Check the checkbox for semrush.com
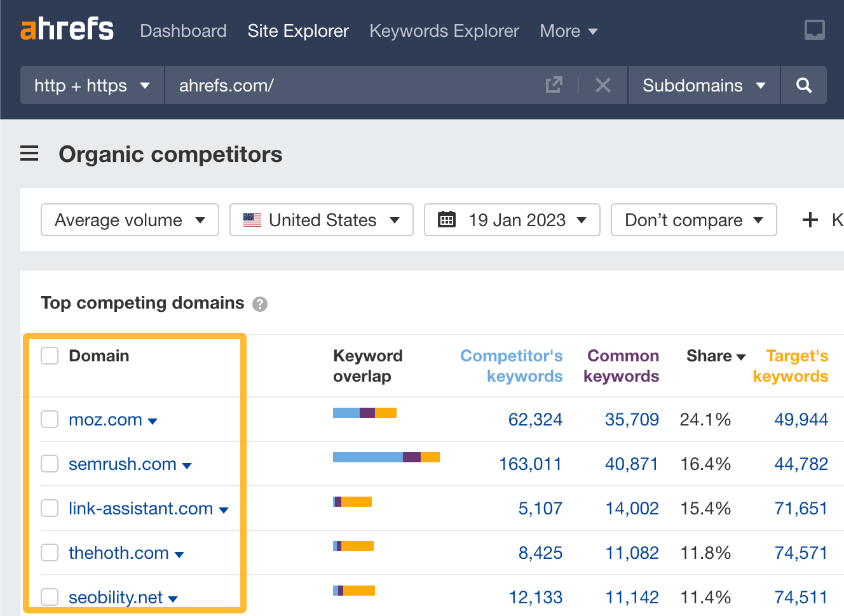844x616 pixels. (49, 464)
